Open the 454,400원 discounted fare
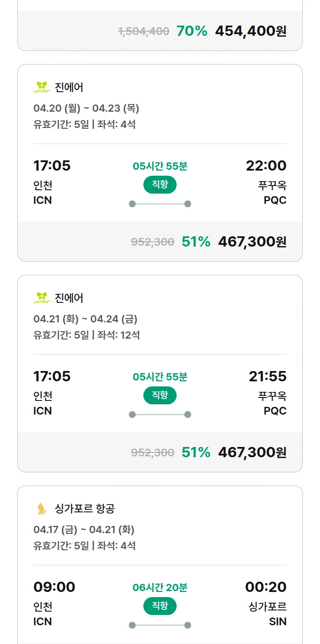This screenshot has height=644, width=320. (250, 31)
